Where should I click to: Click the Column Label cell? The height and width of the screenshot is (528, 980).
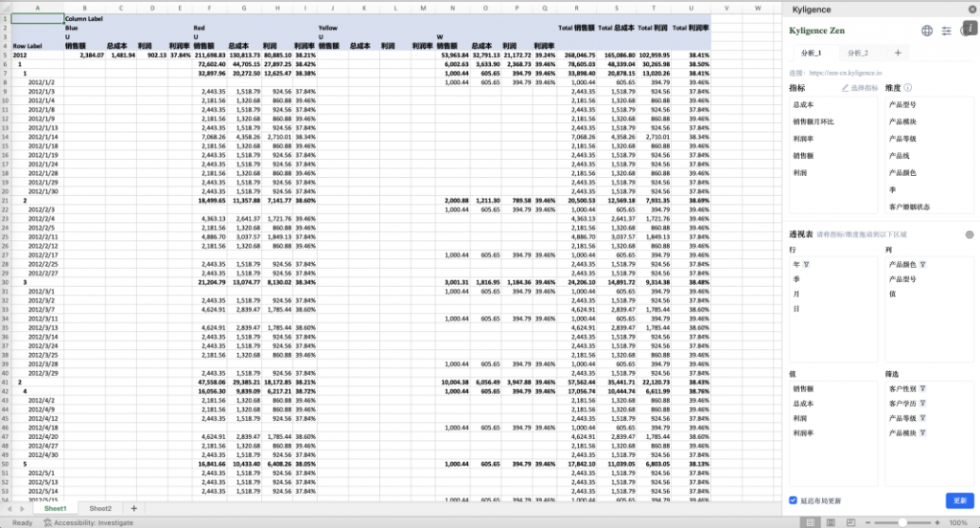coord(84,19)
